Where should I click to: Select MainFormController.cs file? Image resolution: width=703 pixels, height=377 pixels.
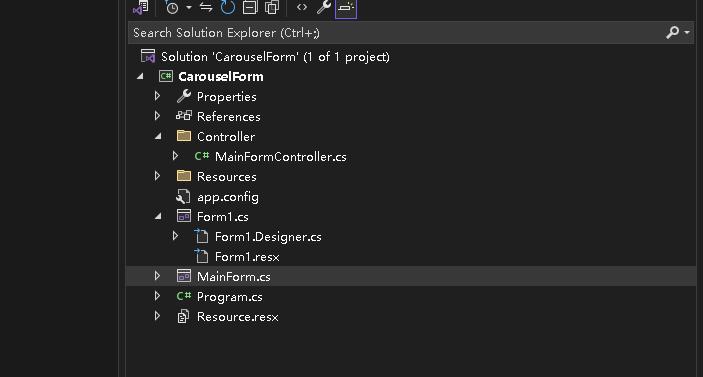tap(280, 156)
